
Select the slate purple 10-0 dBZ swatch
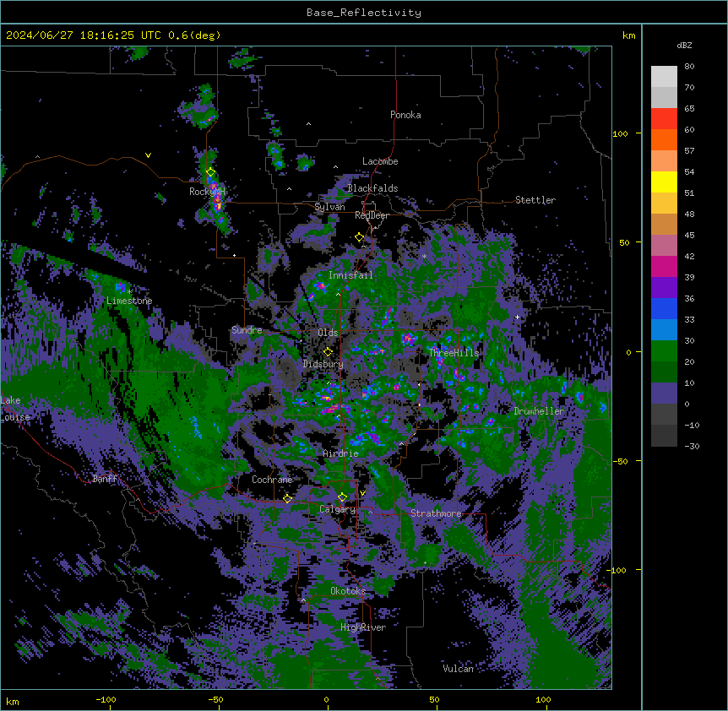click(x=664, y=393)
